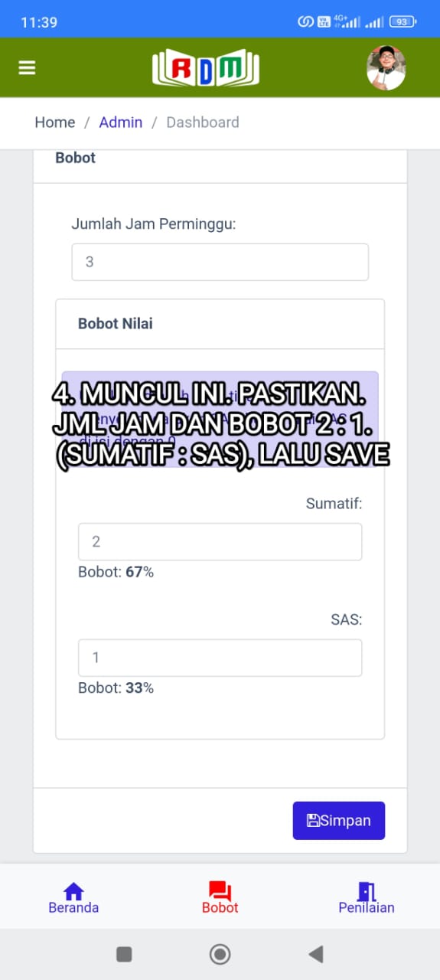Edit the SAS weight input field
Image resolution: width=440 pixels, height=980 pixels.
click(x=220, y=658)
